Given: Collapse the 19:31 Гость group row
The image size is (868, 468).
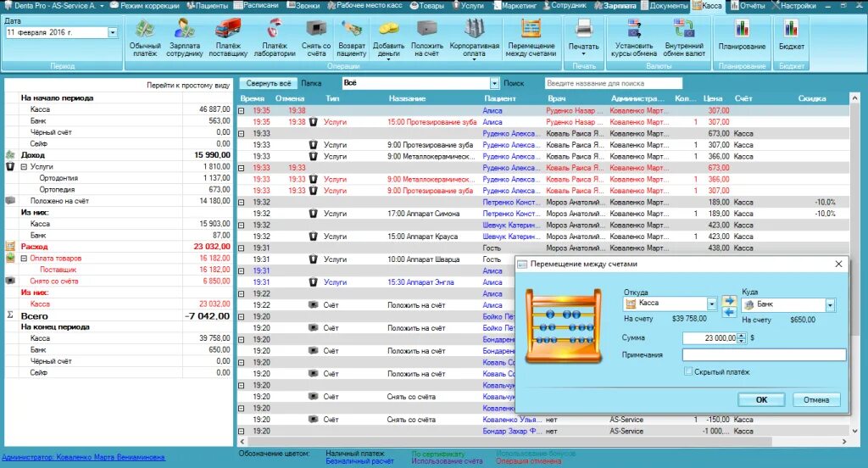Looking at the screenshot, I should (242, 248).
